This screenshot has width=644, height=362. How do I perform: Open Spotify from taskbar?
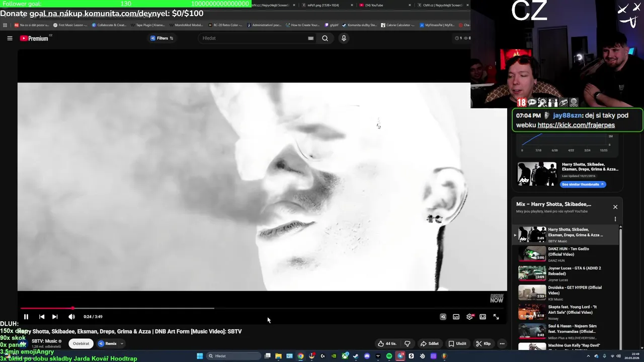389,356
